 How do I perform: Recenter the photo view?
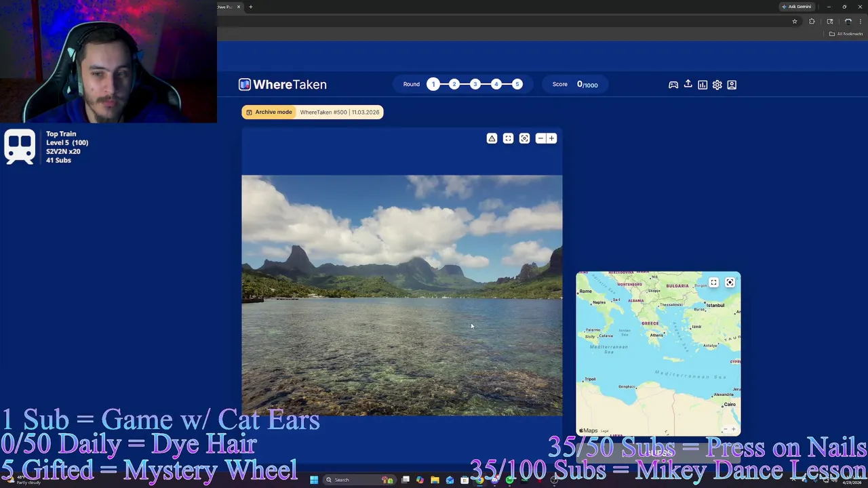coord(524,138)
